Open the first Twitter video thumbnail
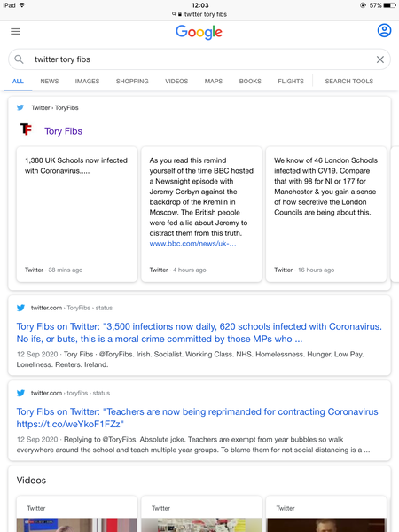The width and height of the screenshot is (399, 532). [76, 513]
